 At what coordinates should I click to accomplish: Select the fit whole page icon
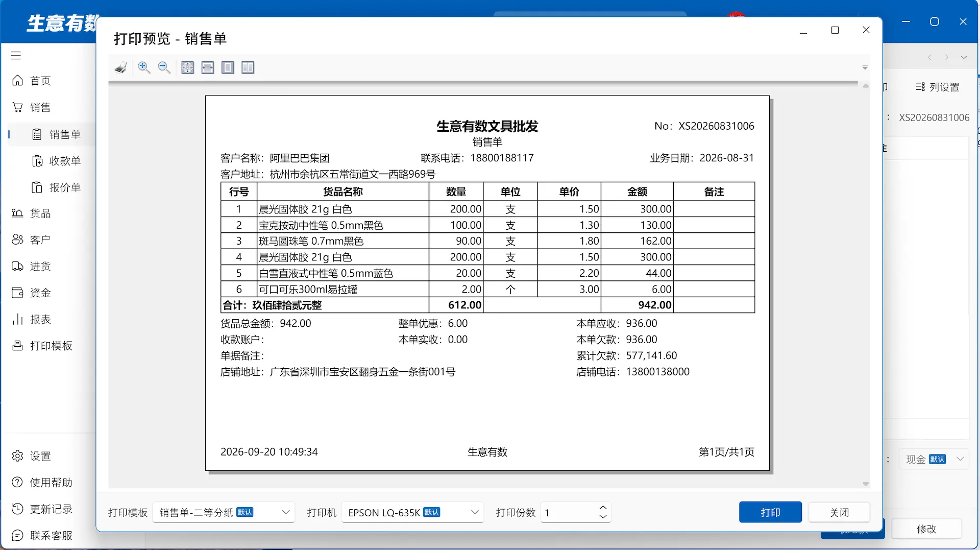pos(188,67)
